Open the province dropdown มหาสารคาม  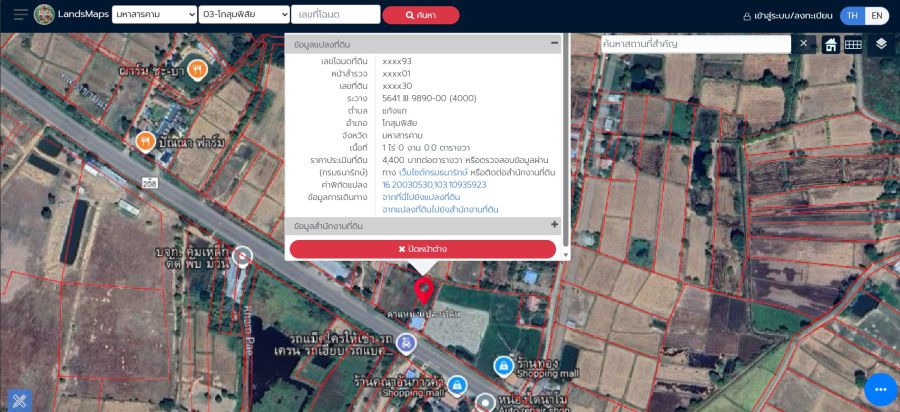point(154,15)
